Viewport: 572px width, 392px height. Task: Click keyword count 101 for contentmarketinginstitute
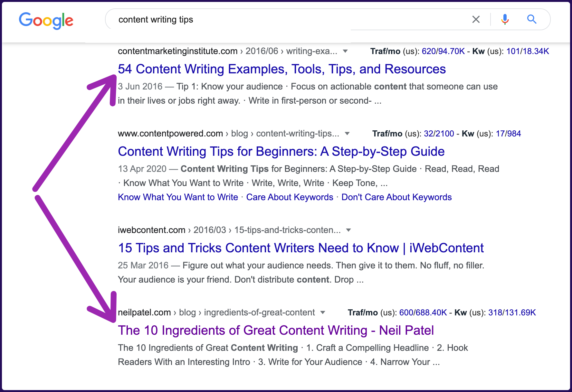(513, 51)
